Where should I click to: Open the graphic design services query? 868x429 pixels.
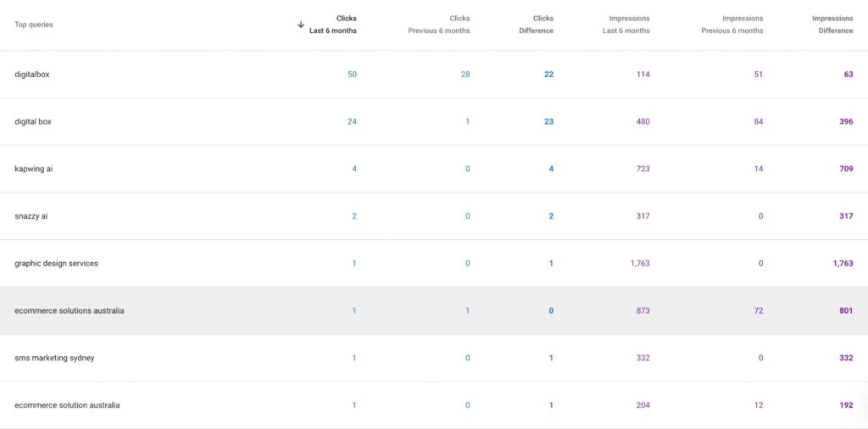(x=56, y=264)
